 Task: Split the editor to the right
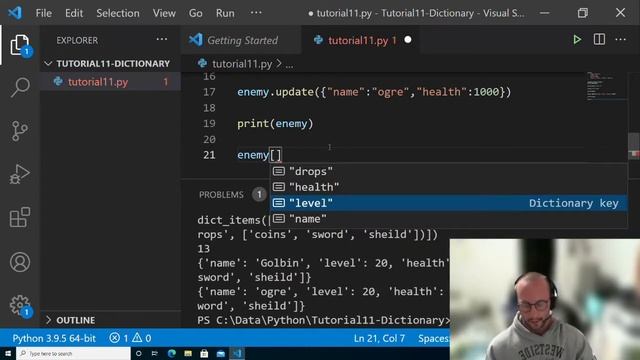point(599,40)
